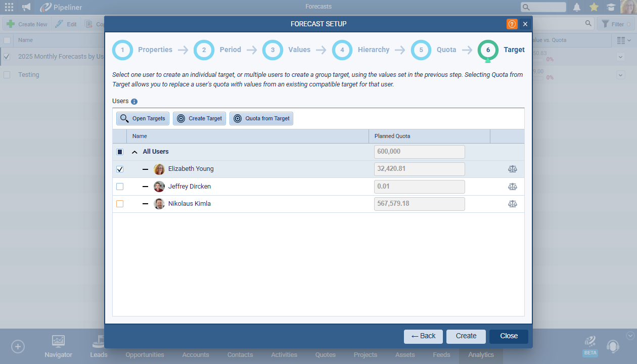
Task: Select the Jeffrey Dircken checkbox
Action: point(120,187)
